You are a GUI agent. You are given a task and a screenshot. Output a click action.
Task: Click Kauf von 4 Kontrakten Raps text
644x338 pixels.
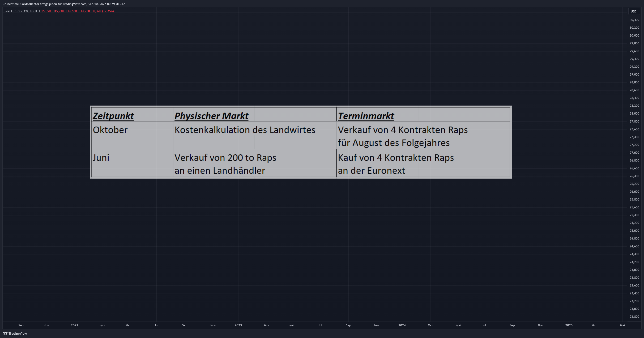[396, 157]
